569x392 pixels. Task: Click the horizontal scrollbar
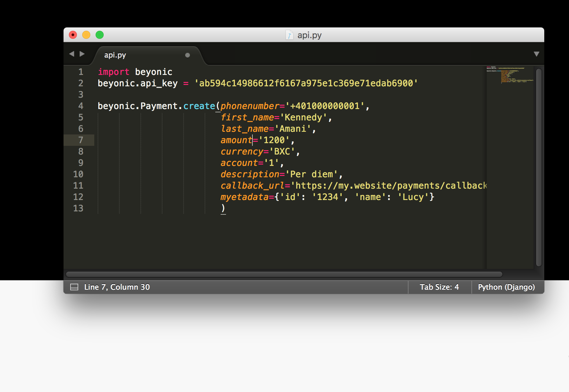coord(284,274)
